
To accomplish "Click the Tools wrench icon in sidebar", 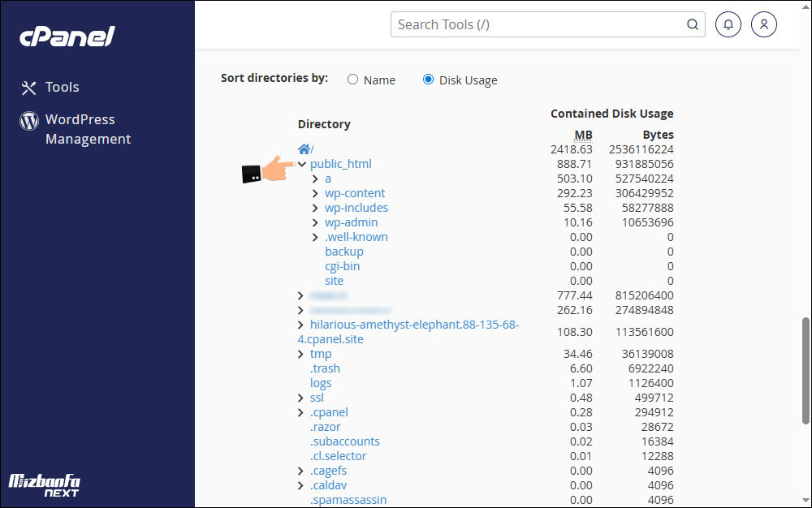I will pos(29,88).
